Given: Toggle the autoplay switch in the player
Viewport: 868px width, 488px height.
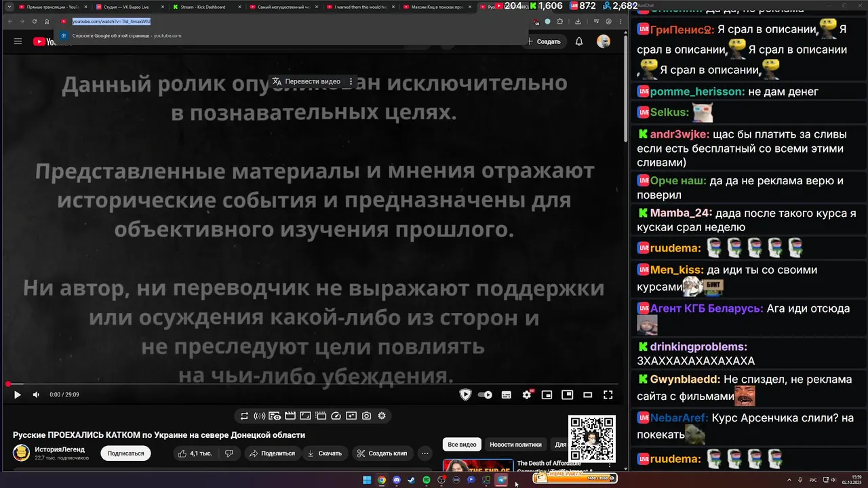Looking at the screenshot, I should click(x=485, y=394).
